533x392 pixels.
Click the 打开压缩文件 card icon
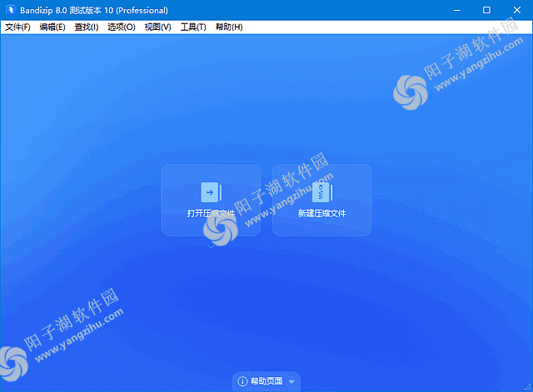pyautogui.click(x=211, y=192)
